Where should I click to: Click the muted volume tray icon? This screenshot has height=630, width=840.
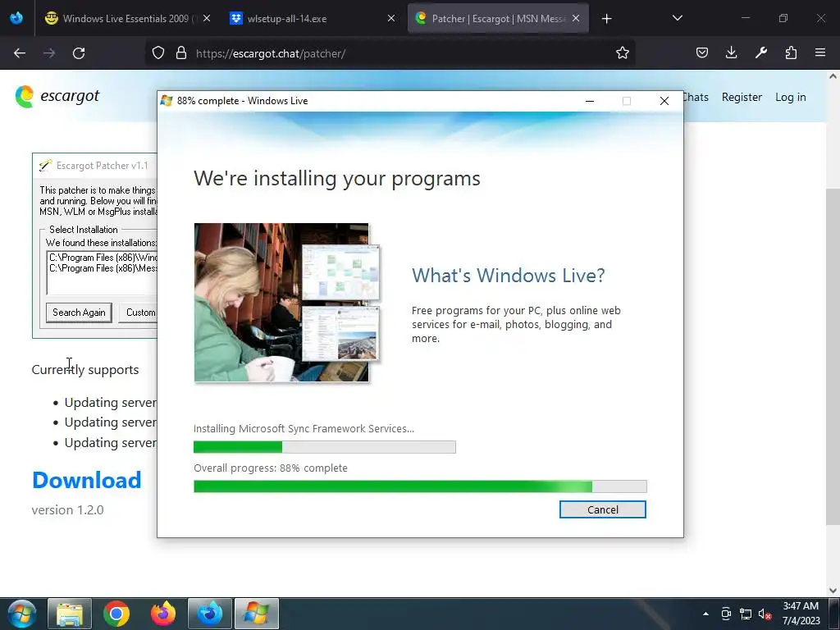click(x=765, y=614)
